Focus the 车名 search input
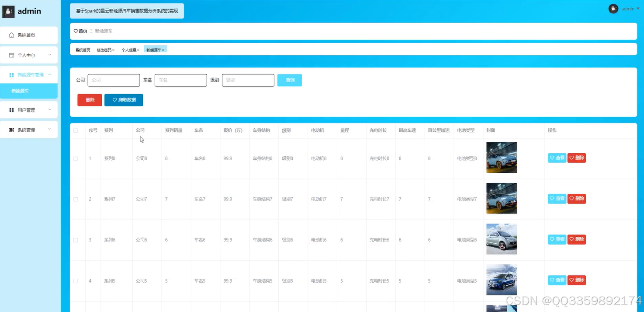Image resolution: width=644 pixels, height=312 pixels. [180, 80]
